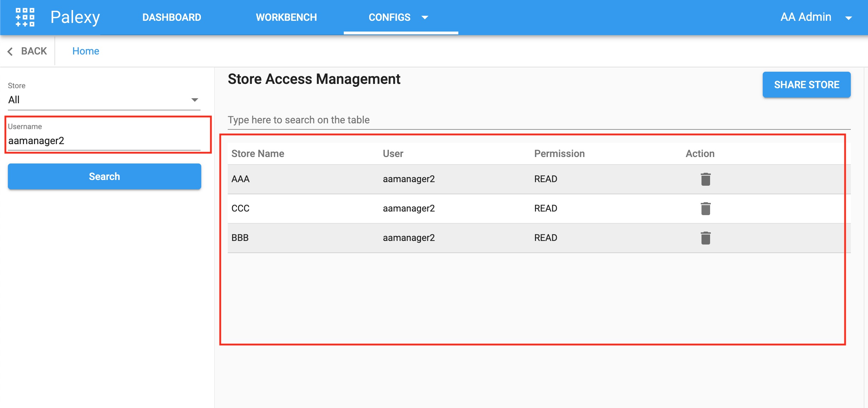Delete store BBB access with trash icon
Viewport: 868px width, 408px height.
tap(705, 238)
